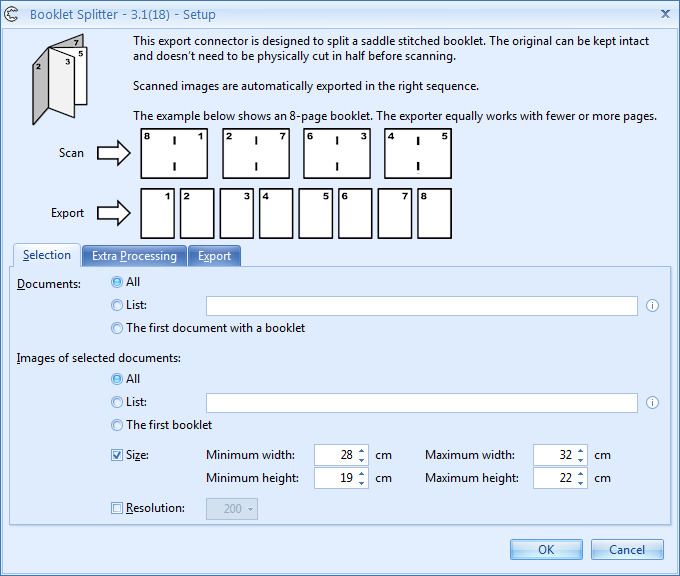Screen dimensions: 680x576
Task: Choose 'The first document with a booklet'
Action: 118,328
